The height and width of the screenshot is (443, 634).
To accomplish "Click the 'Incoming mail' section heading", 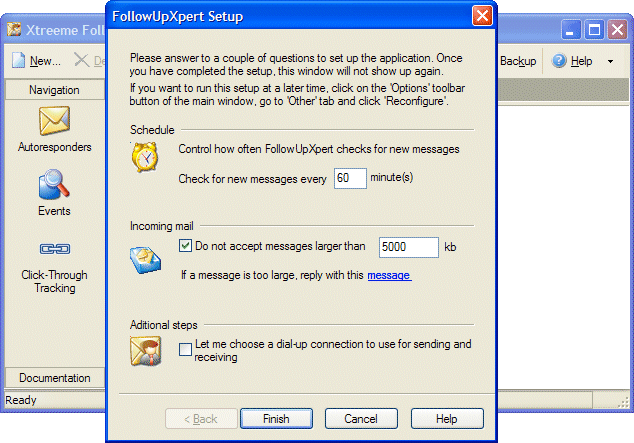I will tap(162, 226).
